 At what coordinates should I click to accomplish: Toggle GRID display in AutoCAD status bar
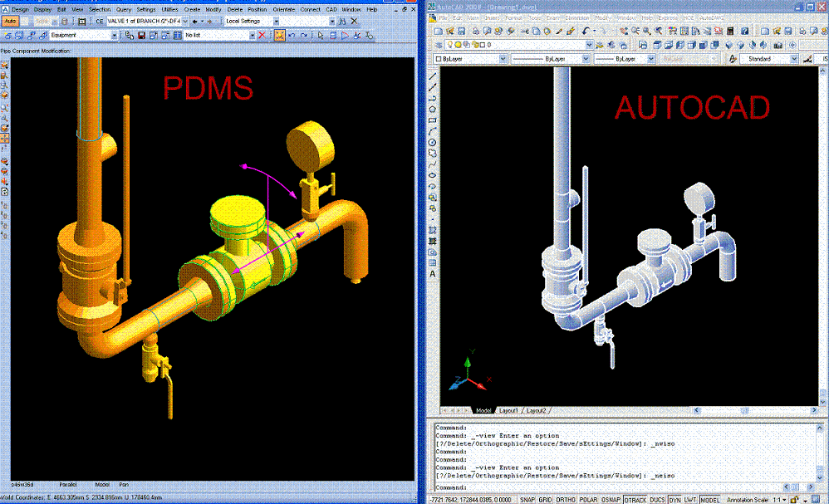point(545,500)
